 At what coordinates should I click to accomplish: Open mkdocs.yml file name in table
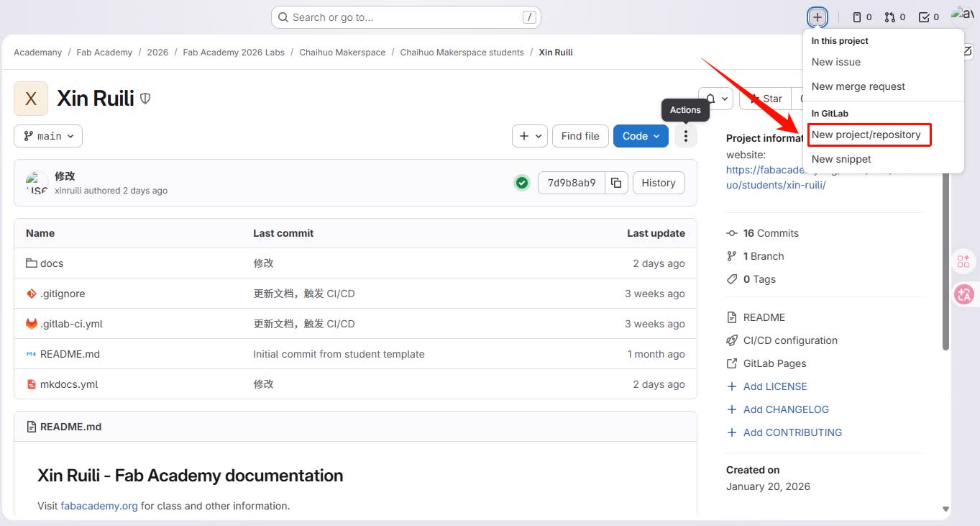coord(69,384)
